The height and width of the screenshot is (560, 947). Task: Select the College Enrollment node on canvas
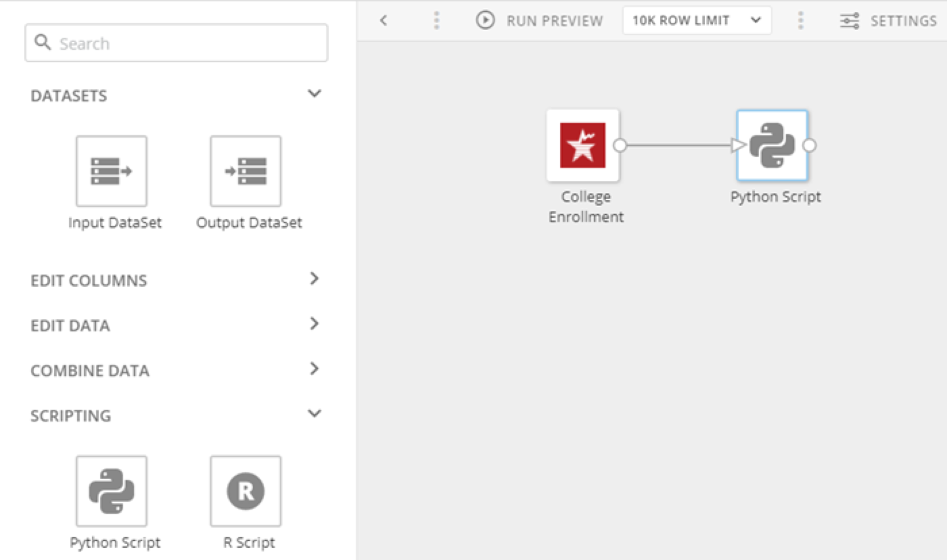click(x=583, y=145)
